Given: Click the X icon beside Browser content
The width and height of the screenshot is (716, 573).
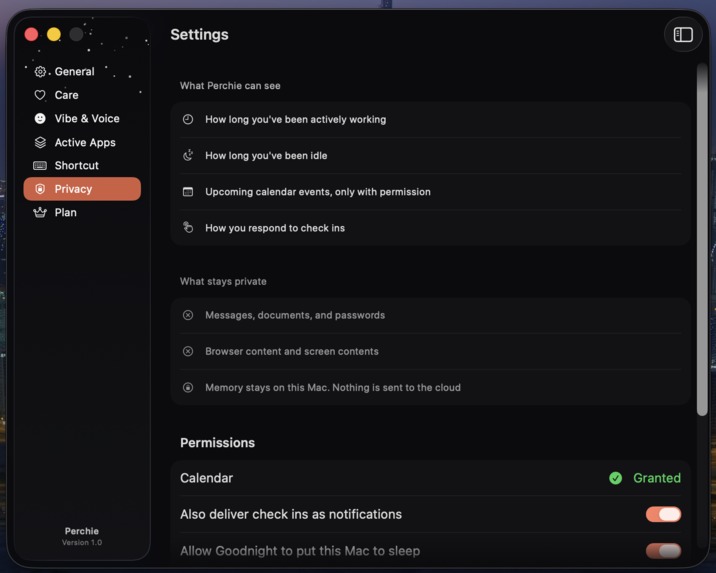Looking at the screenshot, I should tap(188, 351).
